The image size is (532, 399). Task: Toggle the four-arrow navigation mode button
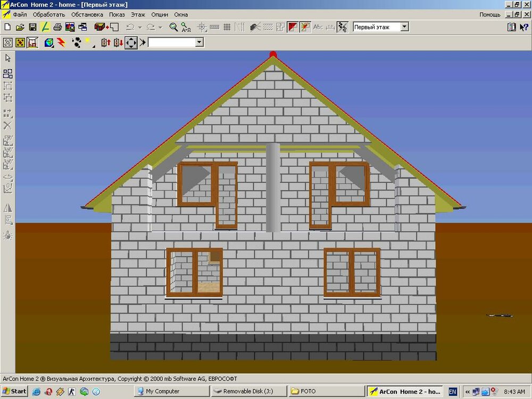[x=131, y=43]
